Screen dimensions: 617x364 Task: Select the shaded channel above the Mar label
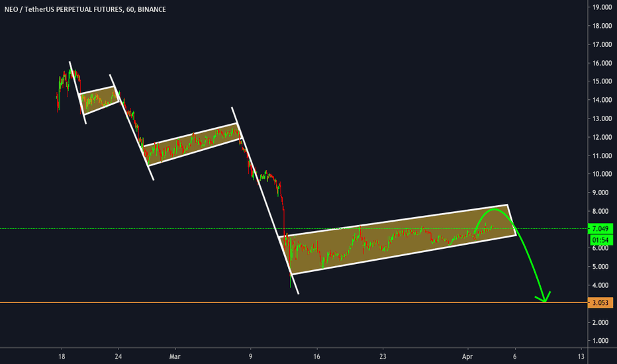[191, 144]
